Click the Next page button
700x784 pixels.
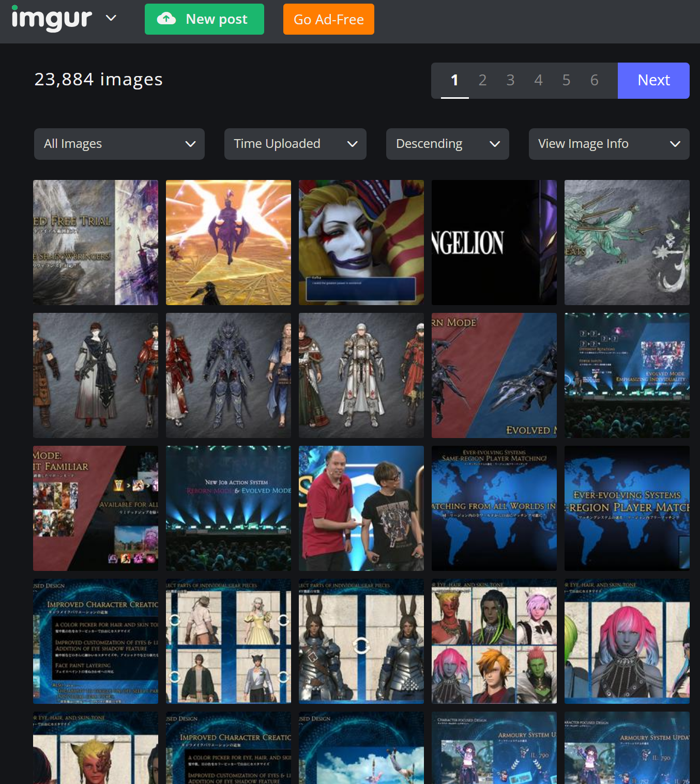pyautogui.click(x=653, y=80)
